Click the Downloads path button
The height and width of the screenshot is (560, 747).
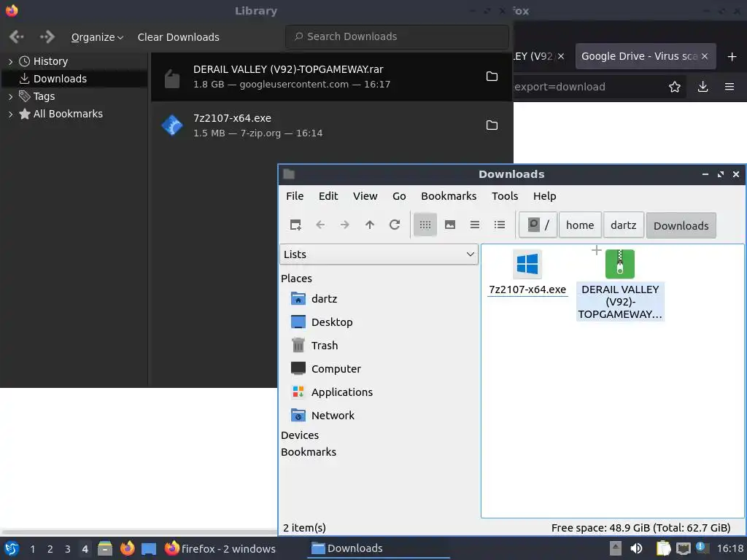pos(681,225)
